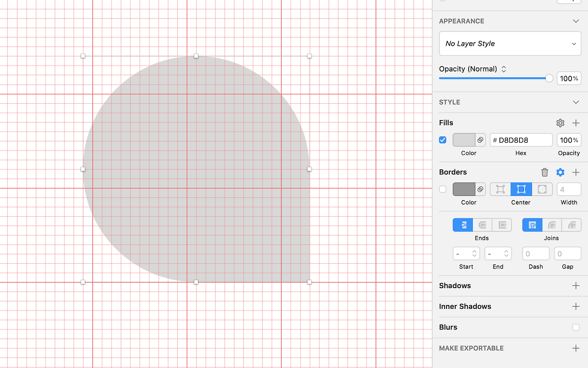Click the Inner Shadows heading
This screenshot has height=368, width=588.
[x=465, y=306]
